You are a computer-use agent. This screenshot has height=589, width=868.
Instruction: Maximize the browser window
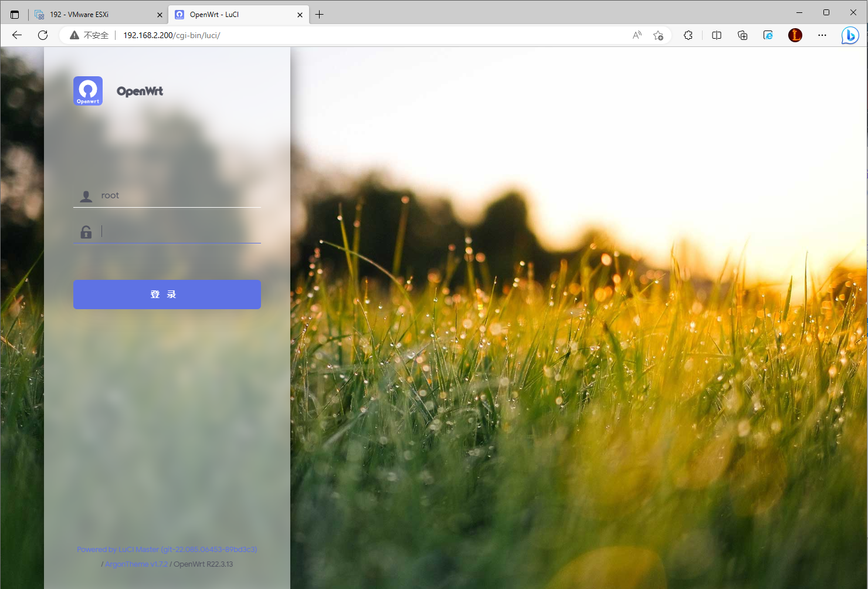tap(826, 12)
